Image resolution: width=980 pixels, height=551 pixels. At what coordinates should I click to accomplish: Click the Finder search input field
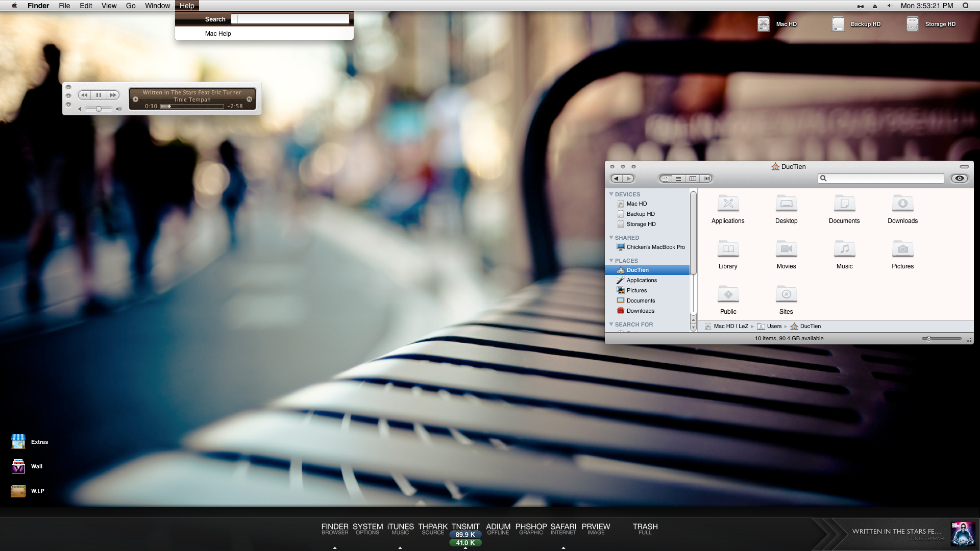pyautogui.click(x=881, y=178)
